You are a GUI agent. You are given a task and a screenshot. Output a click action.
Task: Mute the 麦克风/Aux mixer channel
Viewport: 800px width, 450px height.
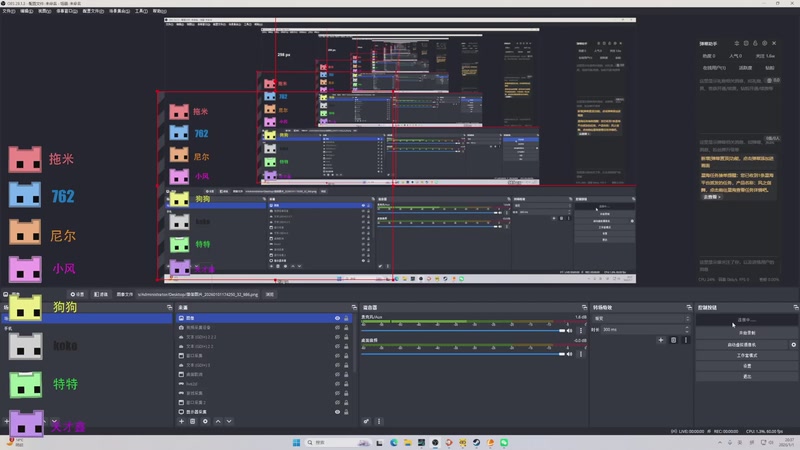click(x=570, y=331)
